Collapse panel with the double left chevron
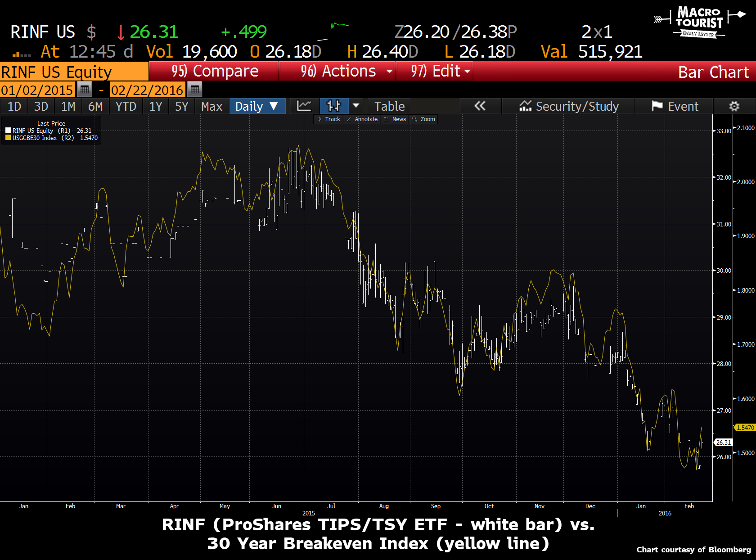 (x=480, y=106)
